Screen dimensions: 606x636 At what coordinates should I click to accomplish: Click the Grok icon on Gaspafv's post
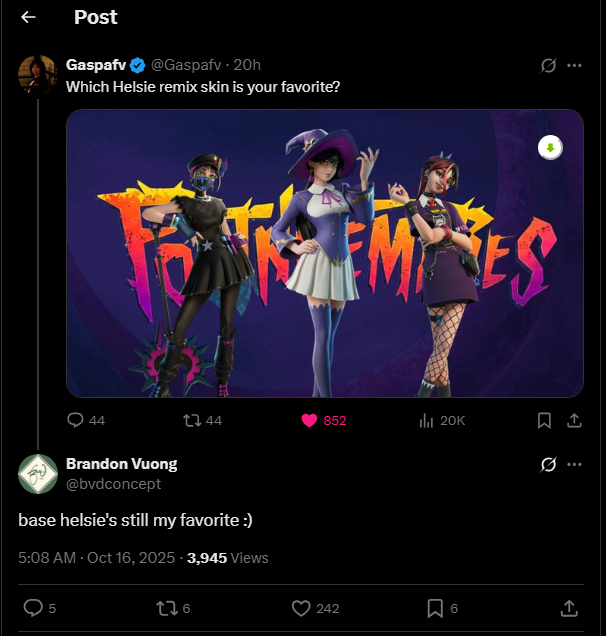[548, 65]
